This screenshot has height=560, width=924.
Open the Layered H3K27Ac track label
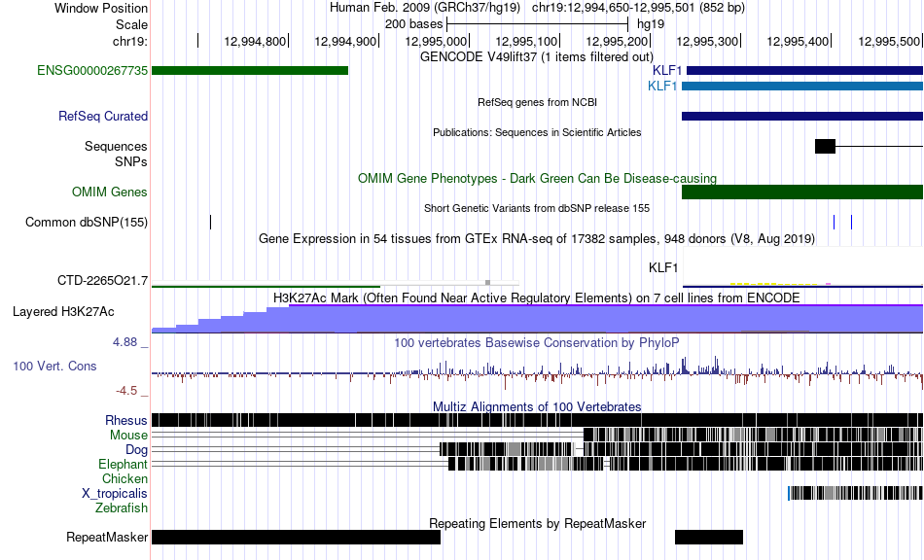pos(63,311)
